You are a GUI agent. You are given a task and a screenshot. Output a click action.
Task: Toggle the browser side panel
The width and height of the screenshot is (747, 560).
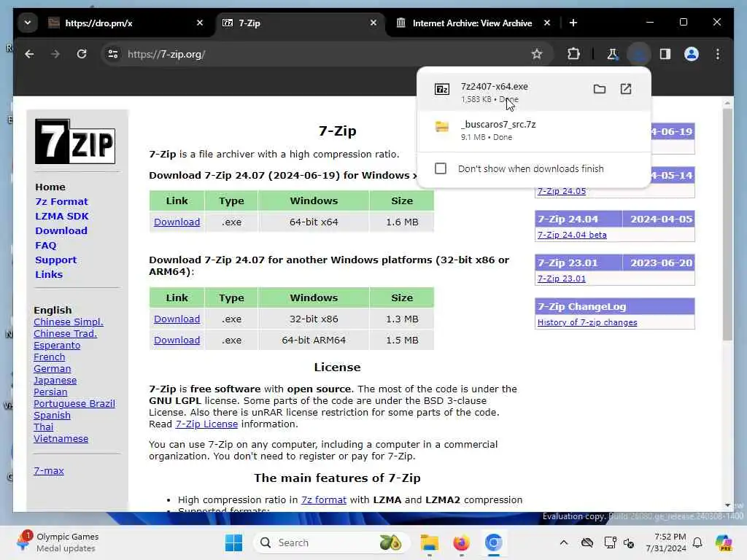pos(665,54)
